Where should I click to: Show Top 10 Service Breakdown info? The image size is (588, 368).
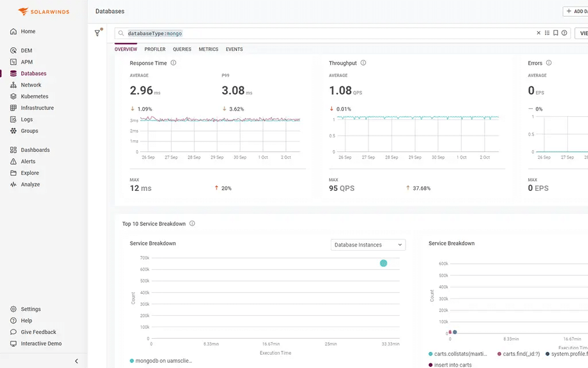pos(192,224)
